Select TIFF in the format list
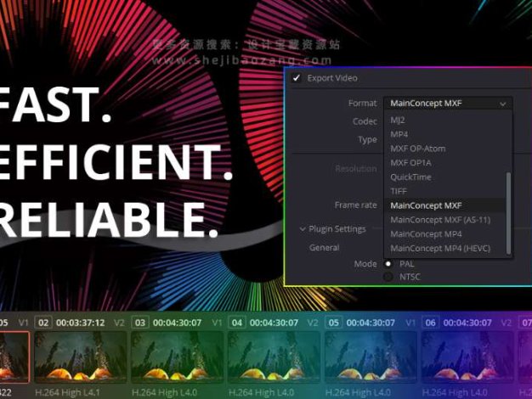This screenshot has width=532, height=399. click(x=399, y=191)
